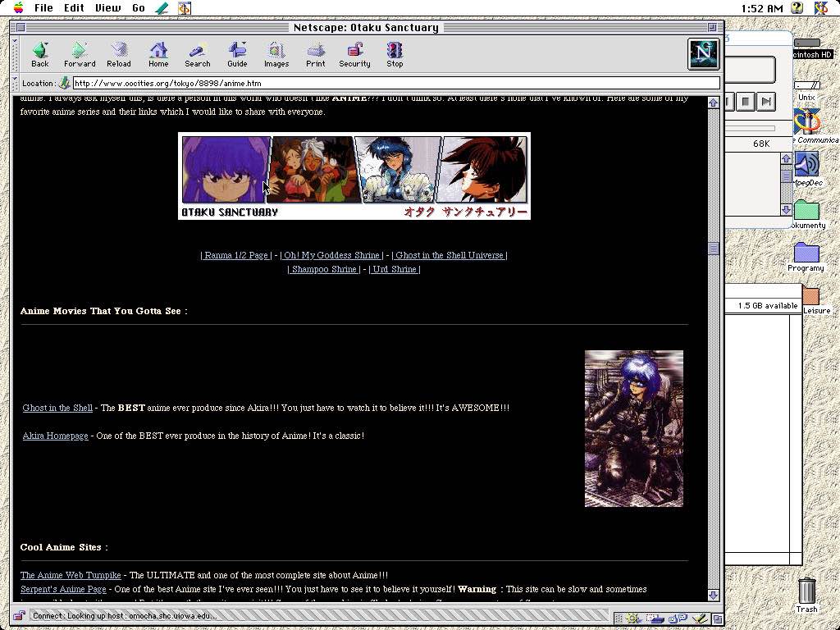Click the component bar drag handle

[619, 619]
